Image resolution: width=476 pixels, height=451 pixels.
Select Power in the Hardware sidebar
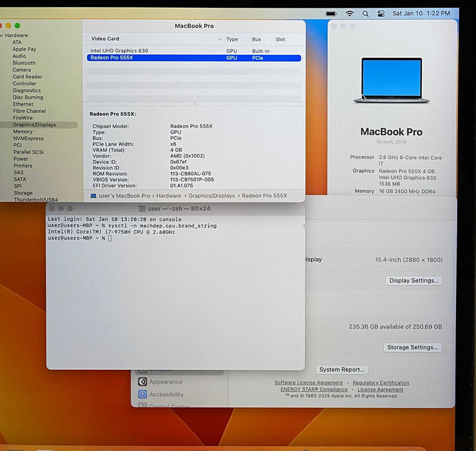[21, 159]
